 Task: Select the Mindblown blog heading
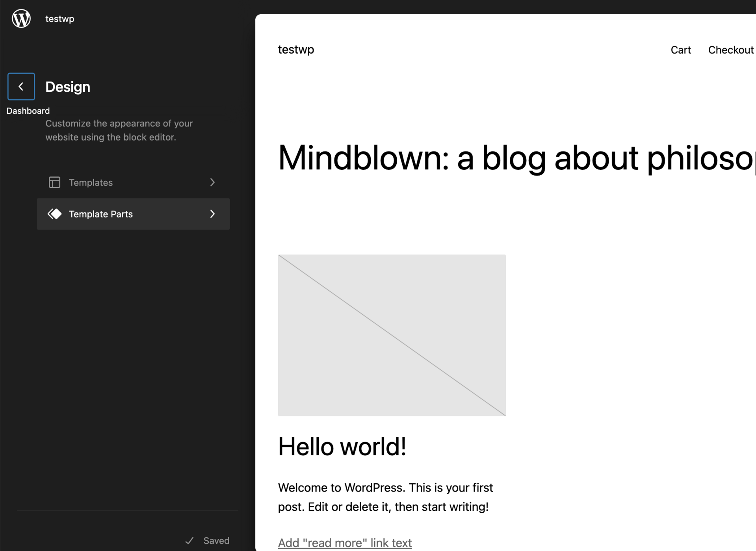pyautogui.click(x=516, y=158)
